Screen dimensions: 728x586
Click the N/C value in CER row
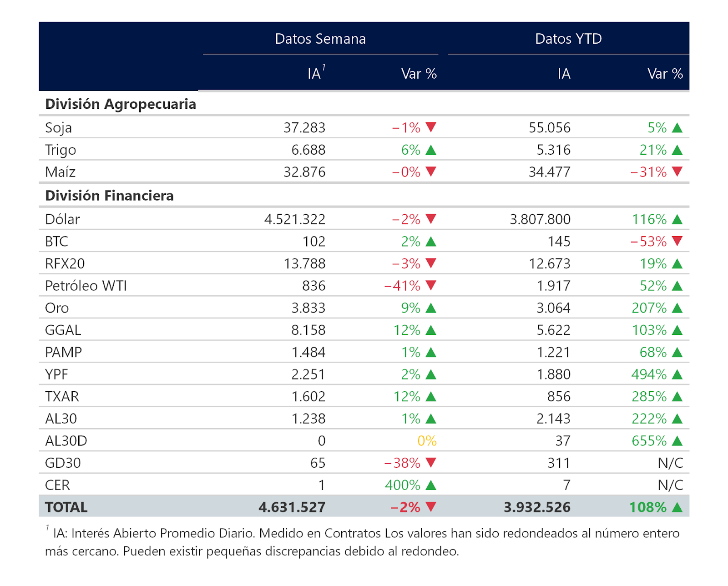click(x=670, y=485)
